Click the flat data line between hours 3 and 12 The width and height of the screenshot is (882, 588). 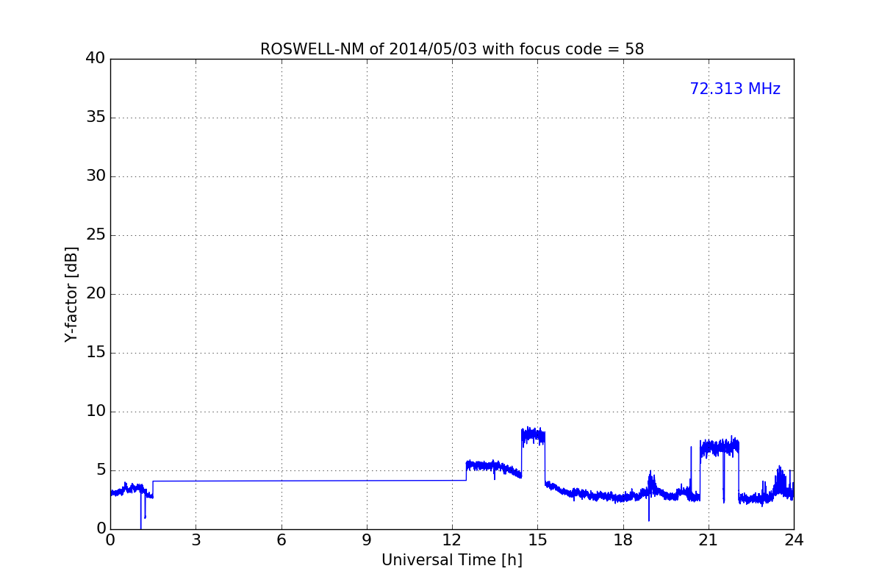pyautogui.click(x=309, y=481)
